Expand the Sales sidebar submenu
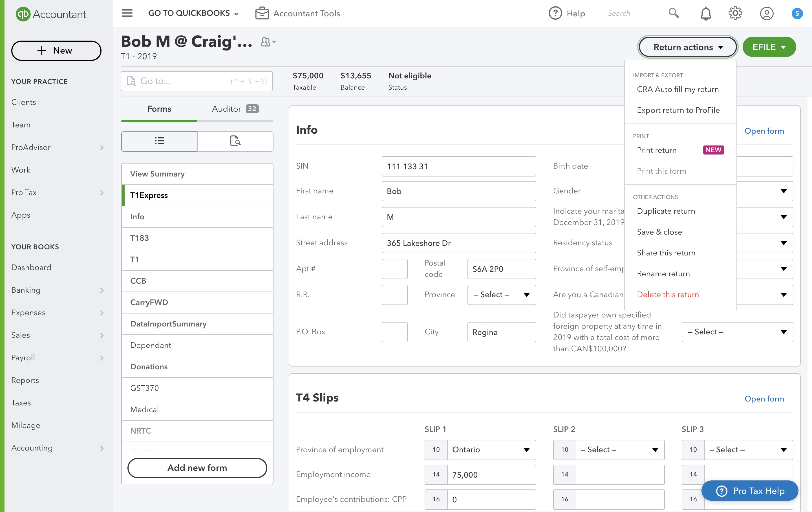 point(101,335)
